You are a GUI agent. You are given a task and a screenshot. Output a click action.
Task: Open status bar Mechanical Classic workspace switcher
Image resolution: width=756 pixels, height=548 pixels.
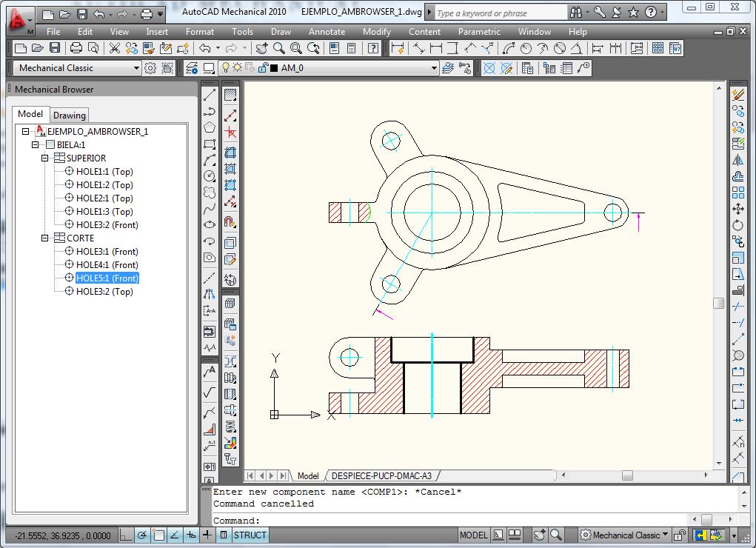pos(625,535)
